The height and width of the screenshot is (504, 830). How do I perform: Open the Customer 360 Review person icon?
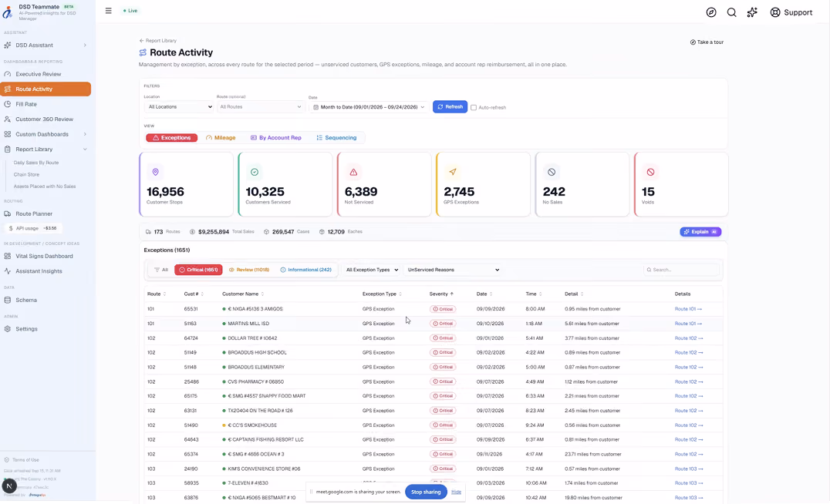point(8,119)
